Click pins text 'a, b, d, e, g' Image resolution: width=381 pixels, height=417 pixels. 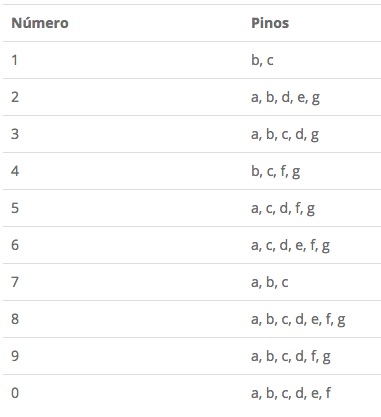point(286,98)
